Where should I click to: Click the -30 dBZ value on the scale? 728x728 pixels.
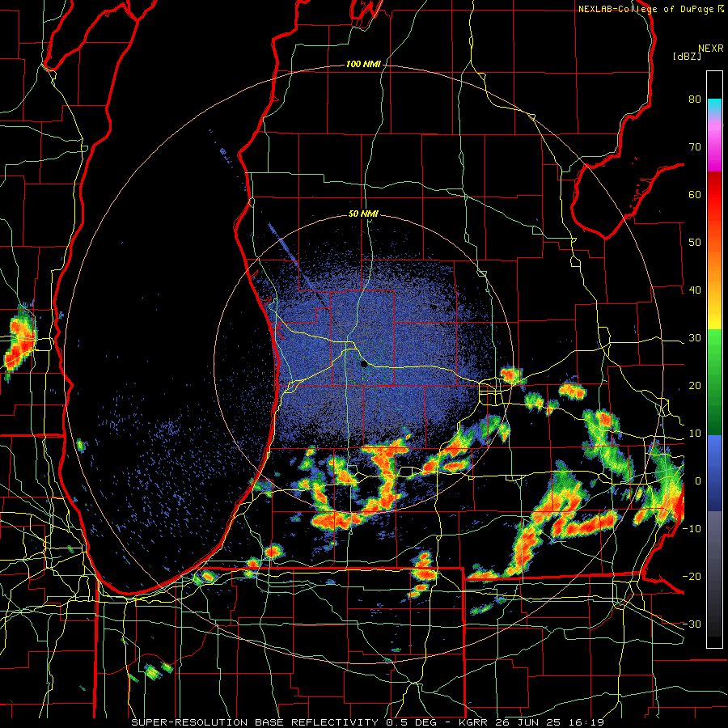point(692,624)
